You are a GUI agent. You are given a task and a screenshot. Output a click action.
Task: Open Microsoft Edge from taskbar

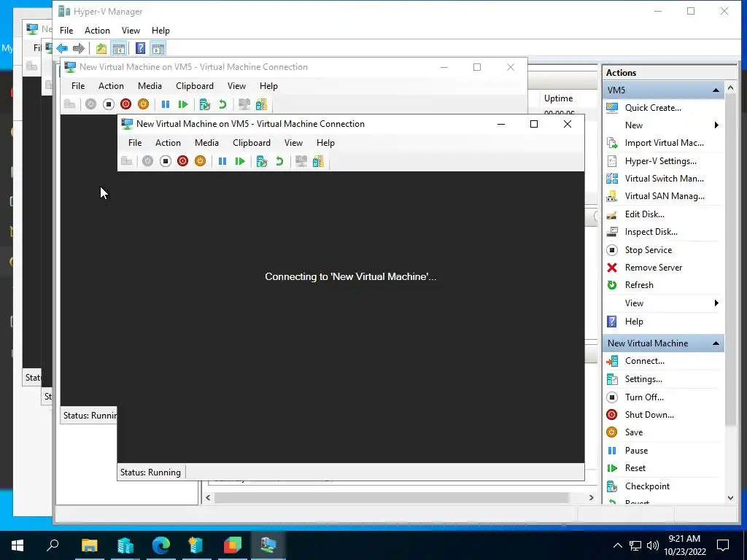(x=161, y=545)
